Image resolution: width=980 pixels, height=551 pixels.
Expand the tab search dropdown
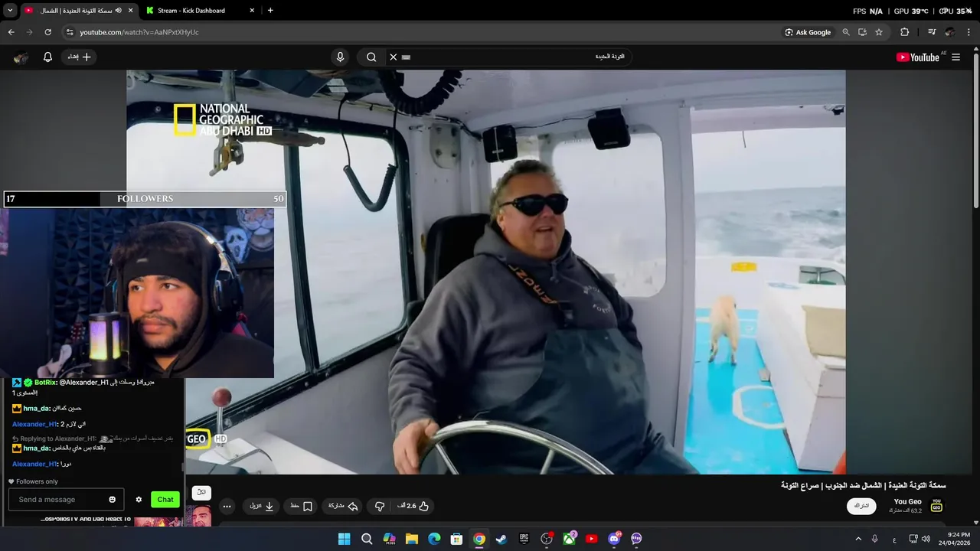[10, 11]
